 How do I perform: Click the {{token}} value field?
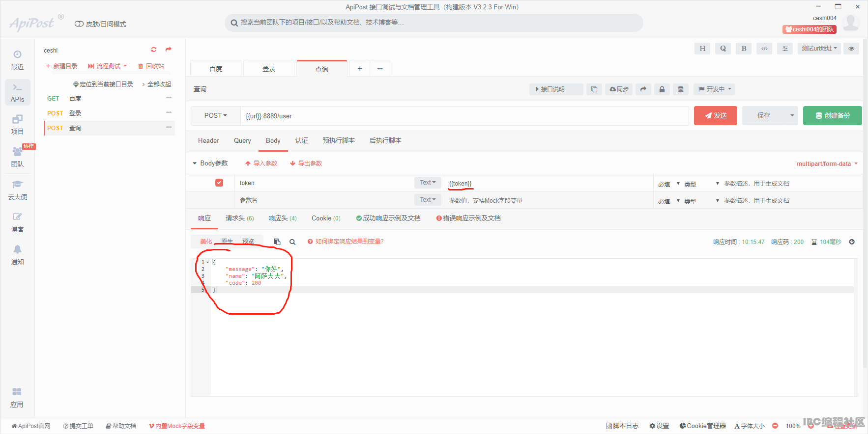548,183
